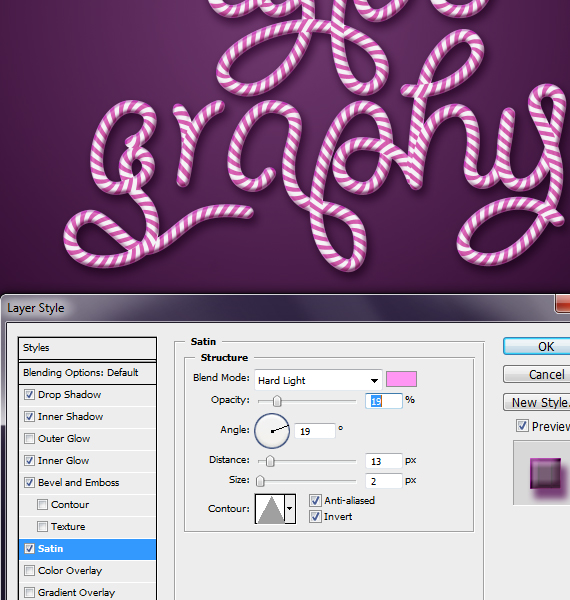Uncheck the Anti-aliased option
This screenshot has width=570, height=600.
click(x=315, y=500)
